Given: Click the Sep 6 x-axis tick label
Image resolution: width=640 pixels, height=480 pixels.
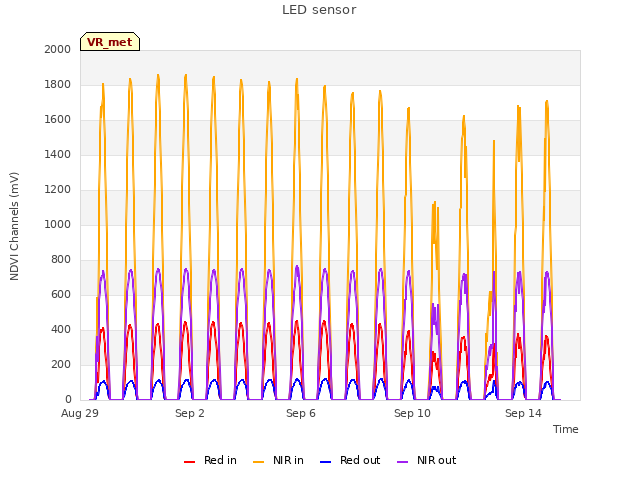Looking at the screenshot, I should (301, 413).
